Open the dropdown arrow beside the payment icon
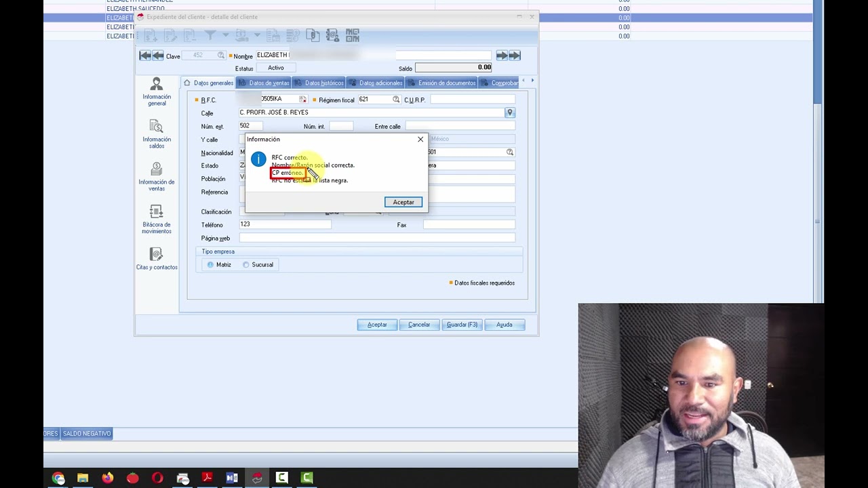Image resolution: width=868 pixels, height=488 pixels. [x=257, y=35]
